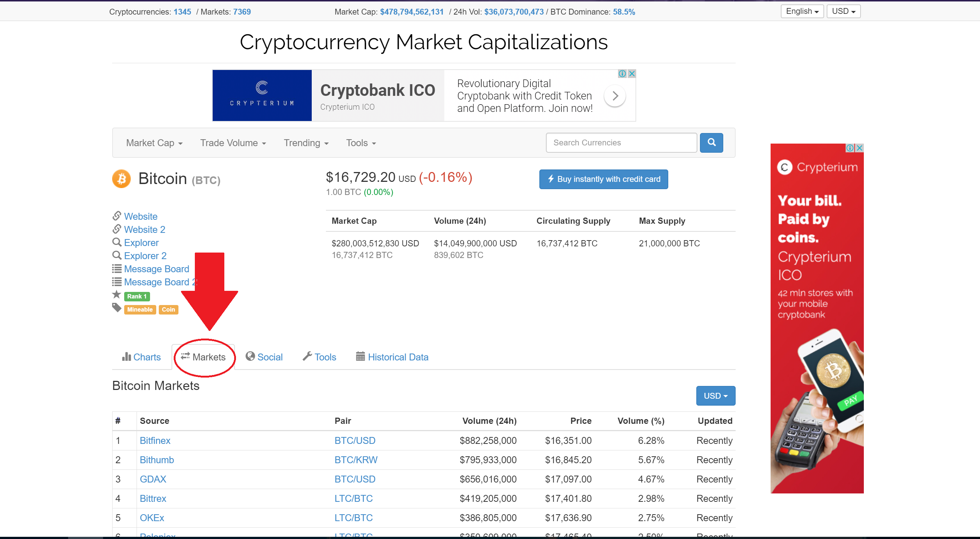Open the blue USD dropdown above markets table
The image size is (980, 539).
point(716,396)
